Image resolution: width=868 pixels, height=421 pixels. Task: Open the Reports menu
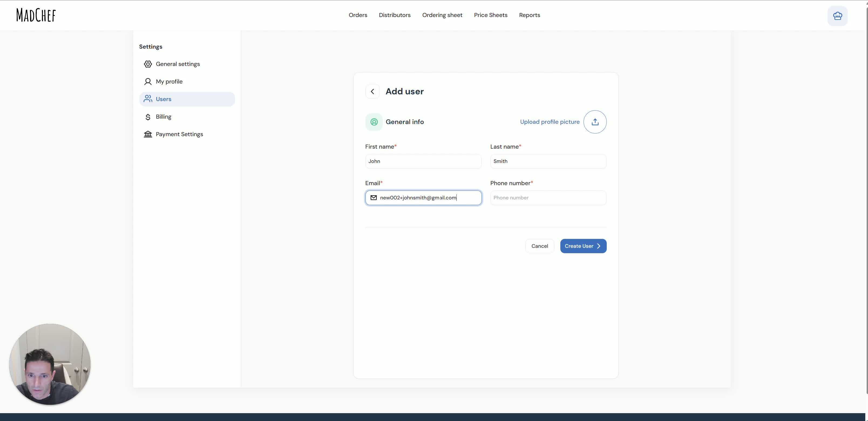click(529, 15)
